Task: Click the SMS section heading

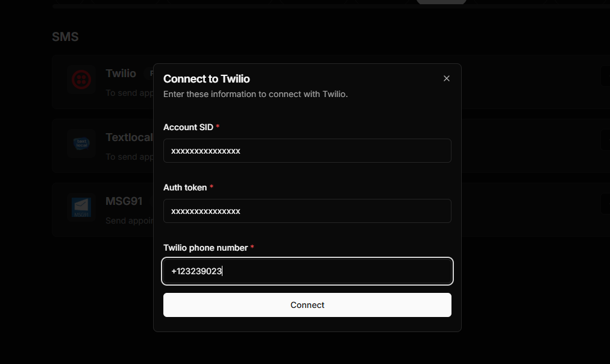Action: coord(65,37)
